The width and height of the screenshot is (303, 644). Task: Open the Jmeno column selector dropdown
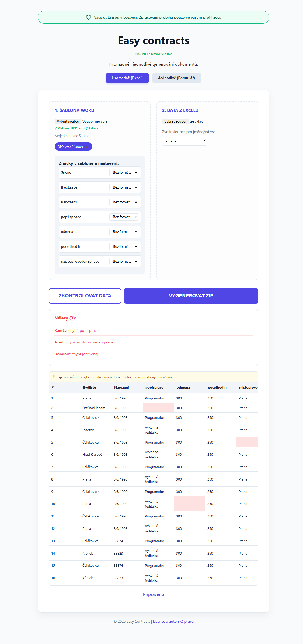(184, 140)
